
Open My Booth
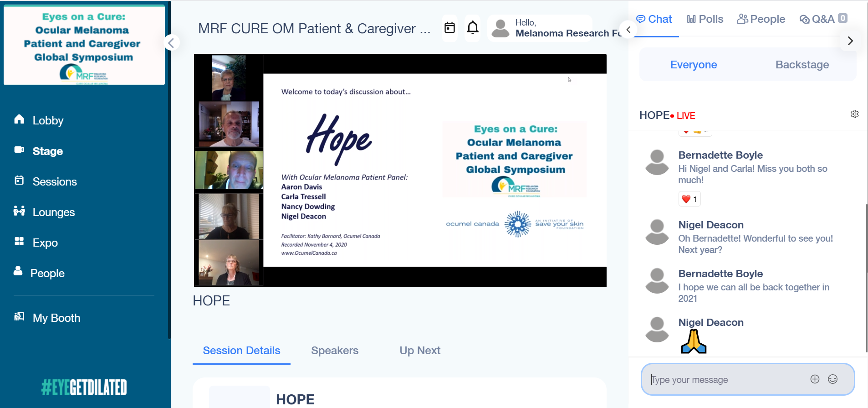[x=56, y=318]
